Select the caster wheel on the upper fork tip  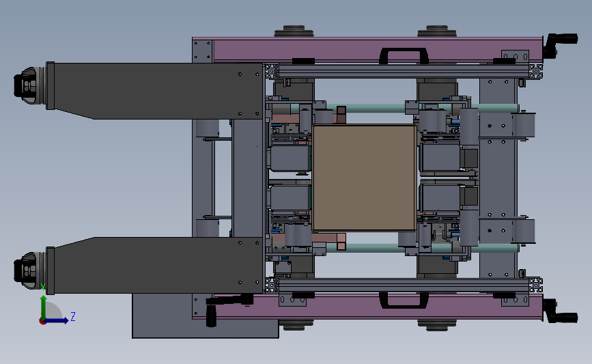tap(29, 86)
